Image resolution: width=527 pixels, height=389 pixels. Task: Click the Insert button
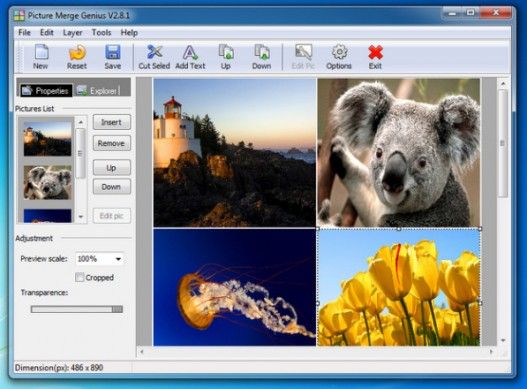[x=112, y=122]
